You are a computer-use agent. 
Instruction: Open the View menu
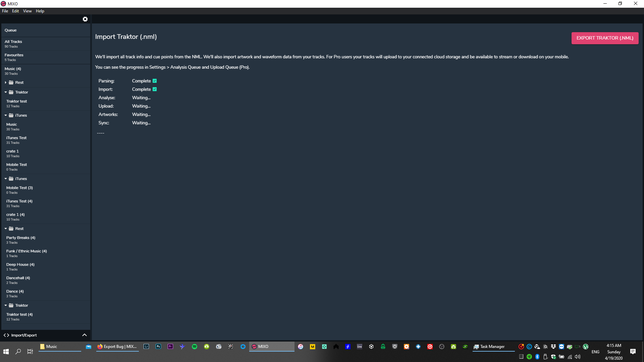28,11
